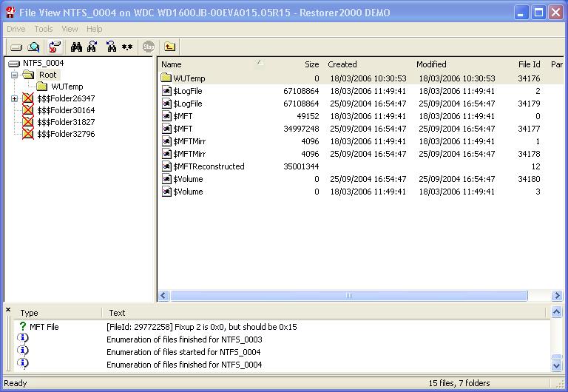Click the scan drive magnifier icon
This screenshot has width=568, height=392.
pos(34,47)
